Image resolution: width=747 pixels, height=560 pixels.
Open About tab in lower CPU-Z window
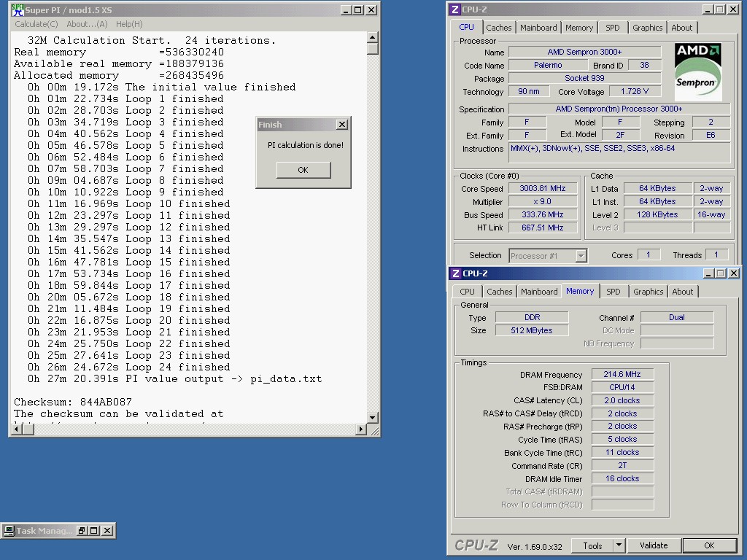(x=683, y=292)
